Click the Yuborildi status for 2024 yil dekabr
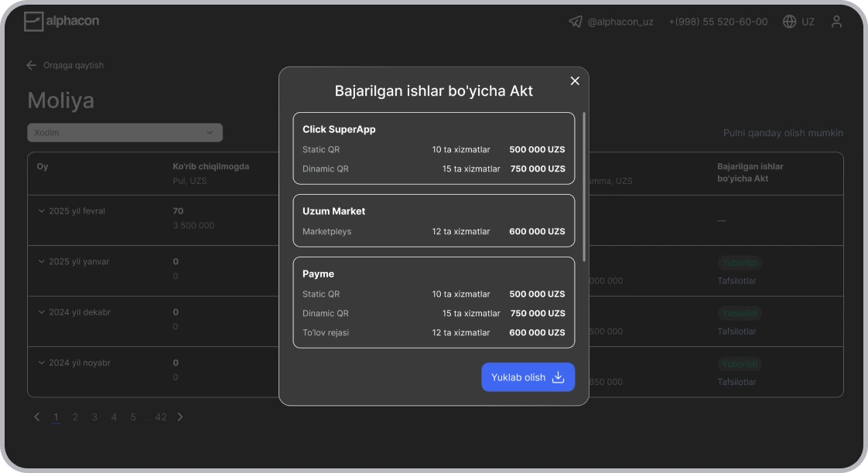 click(740, 313)
